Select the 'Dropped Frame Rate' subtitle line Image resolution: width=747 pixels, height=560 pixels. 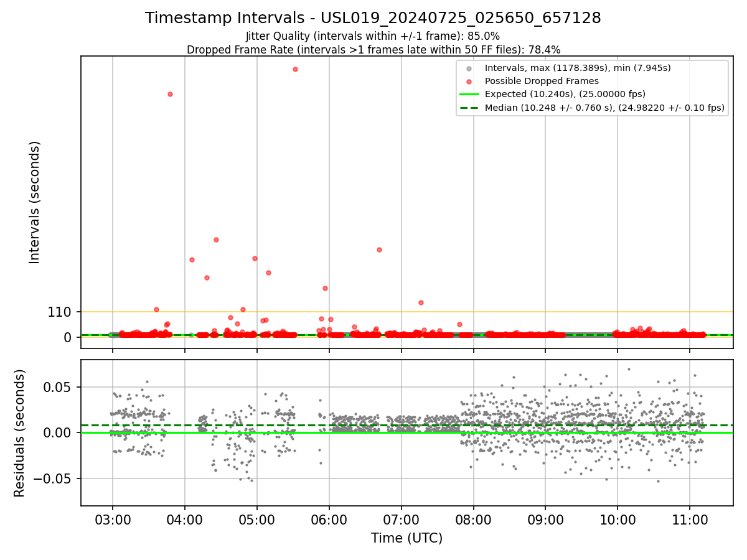pyautogui.click(x=373, y=50)
